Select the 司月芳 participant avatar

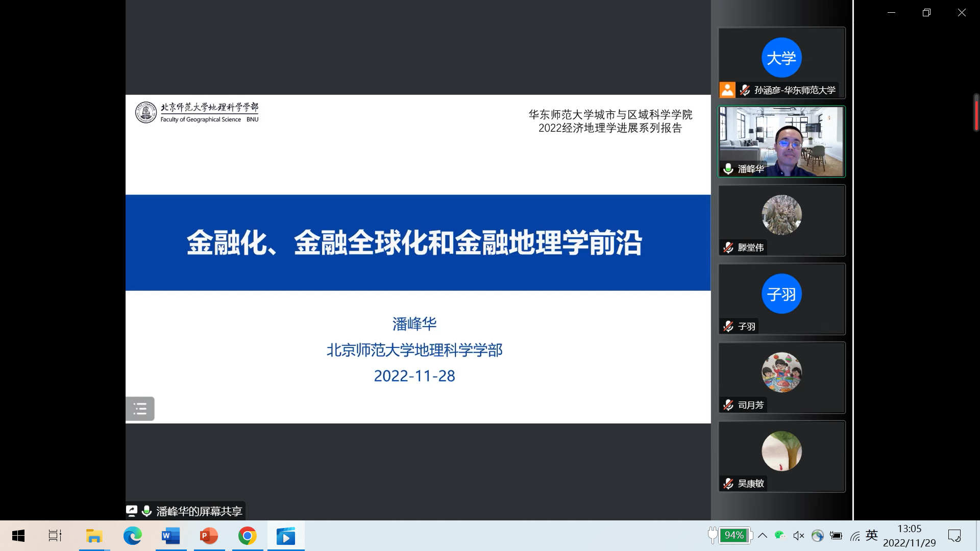tap(781, 372)
